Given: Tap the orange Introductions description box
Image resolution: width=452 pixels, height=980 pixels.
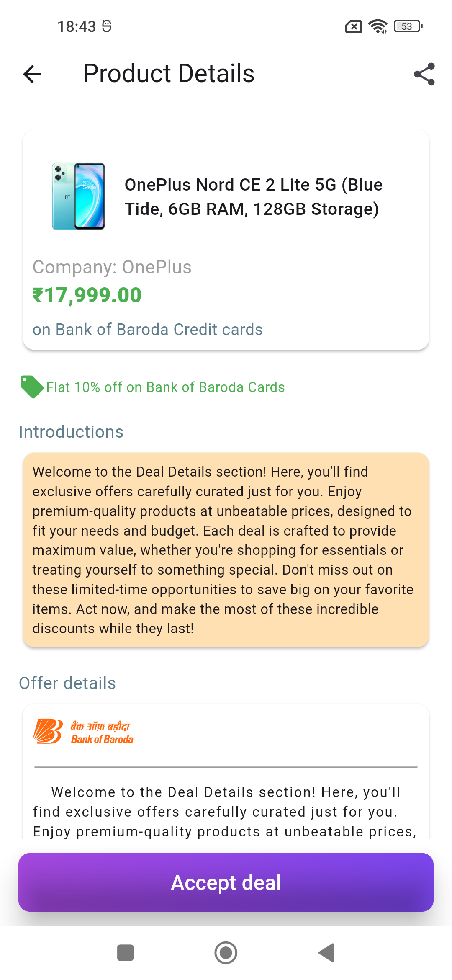Looking at the screenshot, I should (226, 550).
